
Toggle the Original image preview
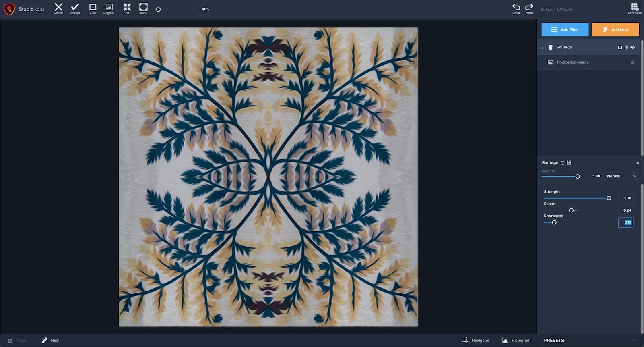pos(109,8)
